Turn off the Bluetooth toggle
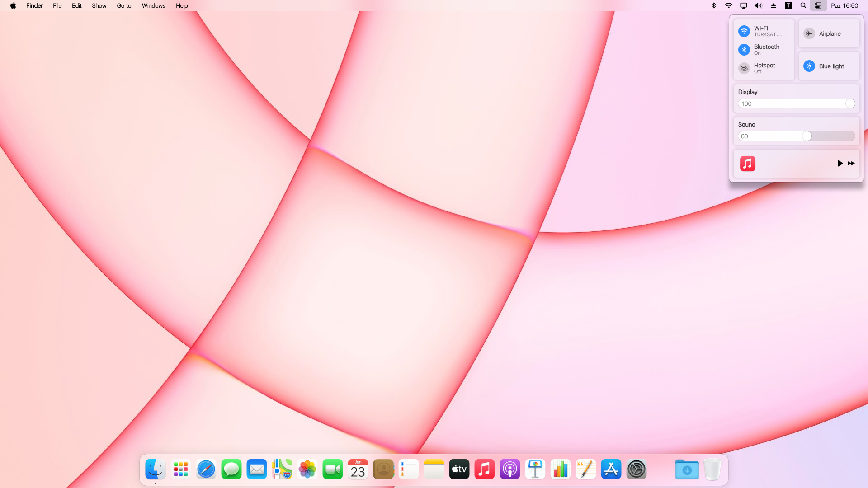868x488 pixels. pyautogui.click(x=744, y=50)
